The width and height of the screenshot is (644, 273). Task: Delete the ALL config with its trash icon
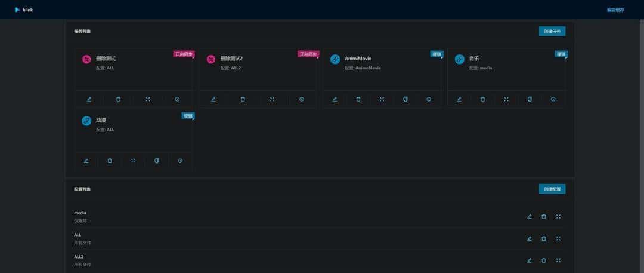(544, 238)
